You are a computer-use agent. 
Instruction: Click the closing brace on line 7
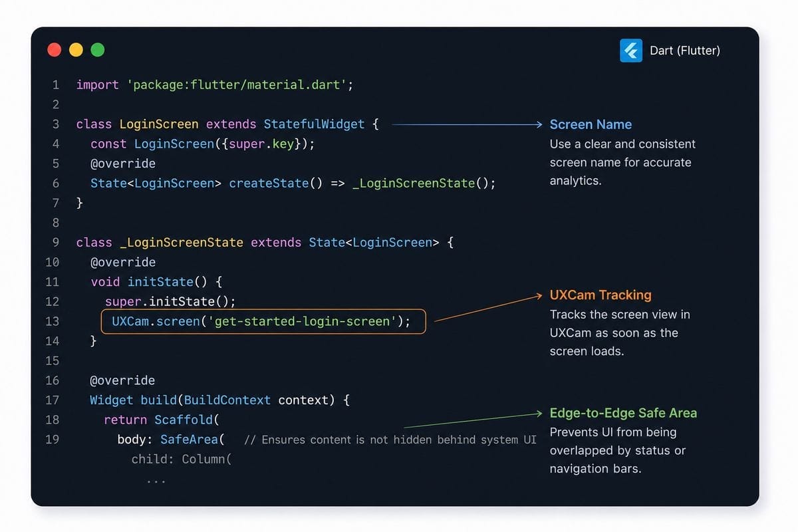coord(80,203)
